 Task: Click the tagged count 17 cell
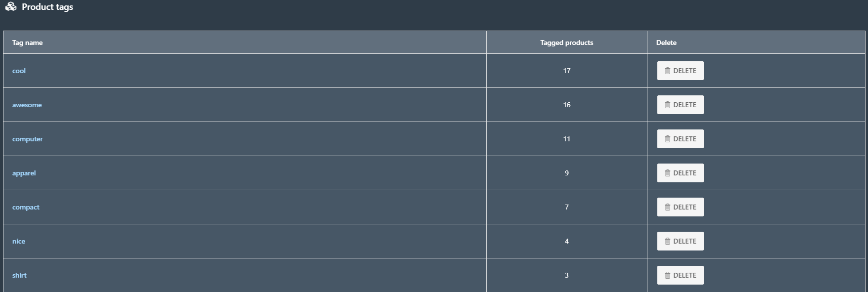click(x=566, y=71)
